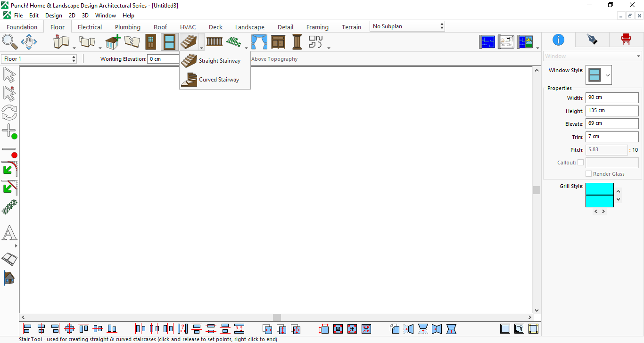This screenshot has width=644, height=343.
Task: Toggle the Render Glass checkbox
Action: tap(588, 174)
